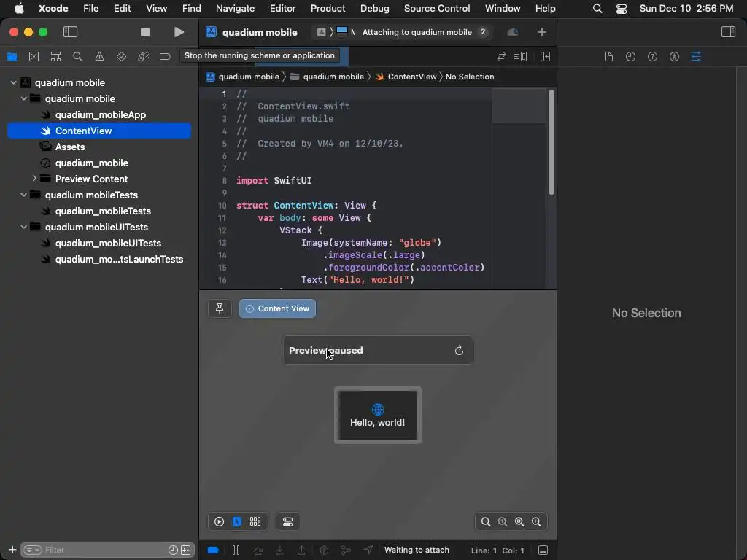Viewport: 747px width, 560px height.
Task: Switch to Selectable preview mode
Action: 237,522
